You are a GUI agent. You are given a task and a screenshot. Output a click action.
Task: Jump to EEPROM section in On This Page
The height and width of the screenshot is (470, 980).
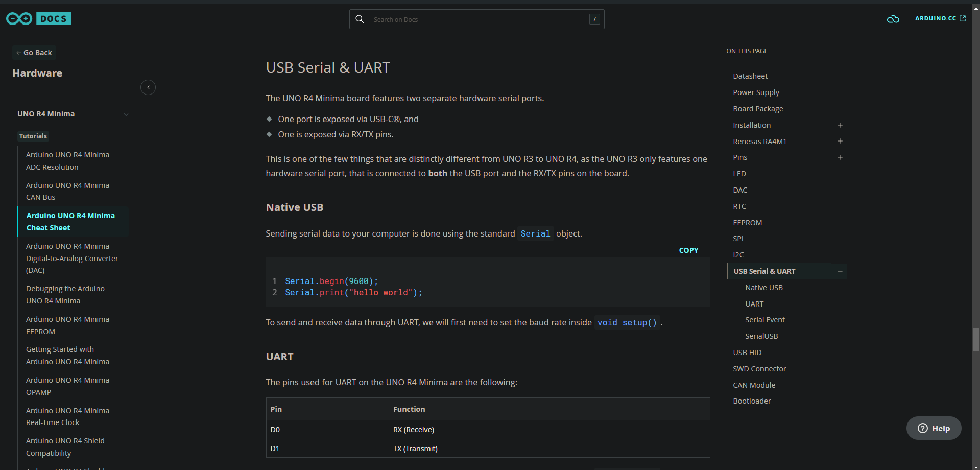(x=747, y=223)
